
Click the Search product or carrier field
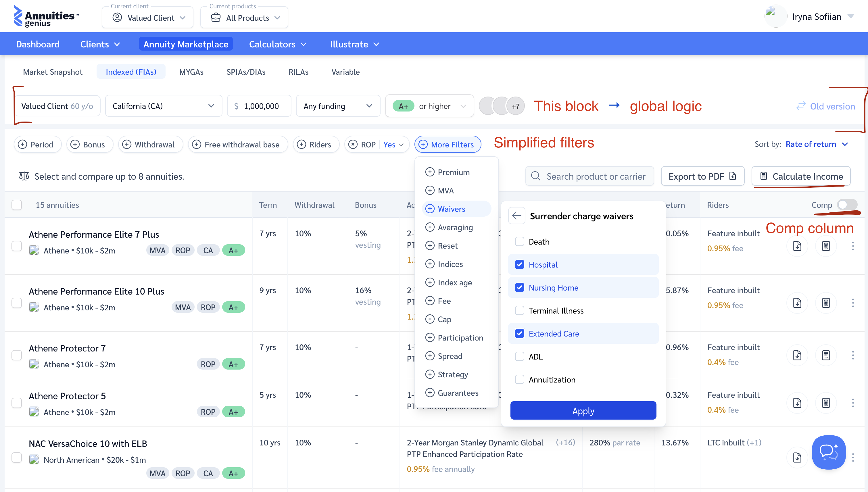pyautogui.click(x=589, y=176)
